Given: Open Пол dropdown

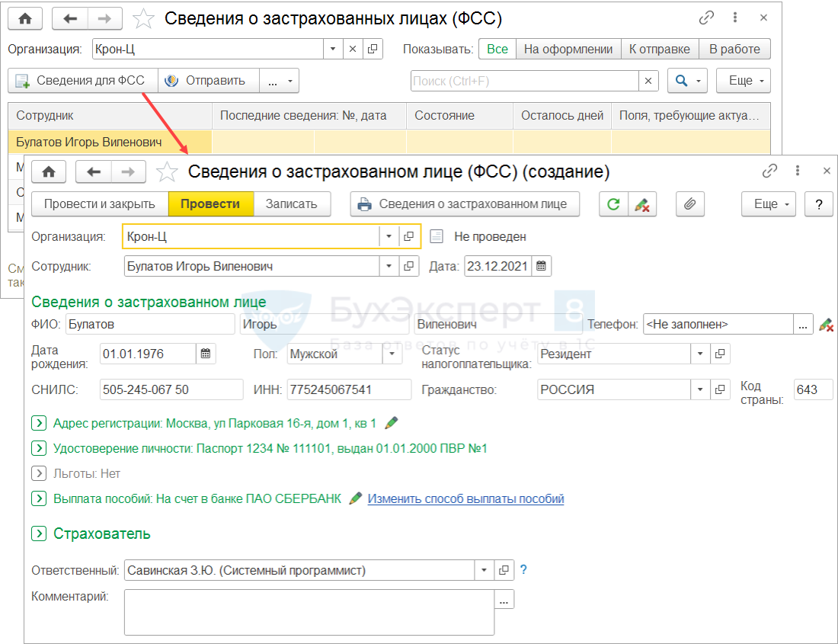Looking at the screenshot, I should click(392, 354).
